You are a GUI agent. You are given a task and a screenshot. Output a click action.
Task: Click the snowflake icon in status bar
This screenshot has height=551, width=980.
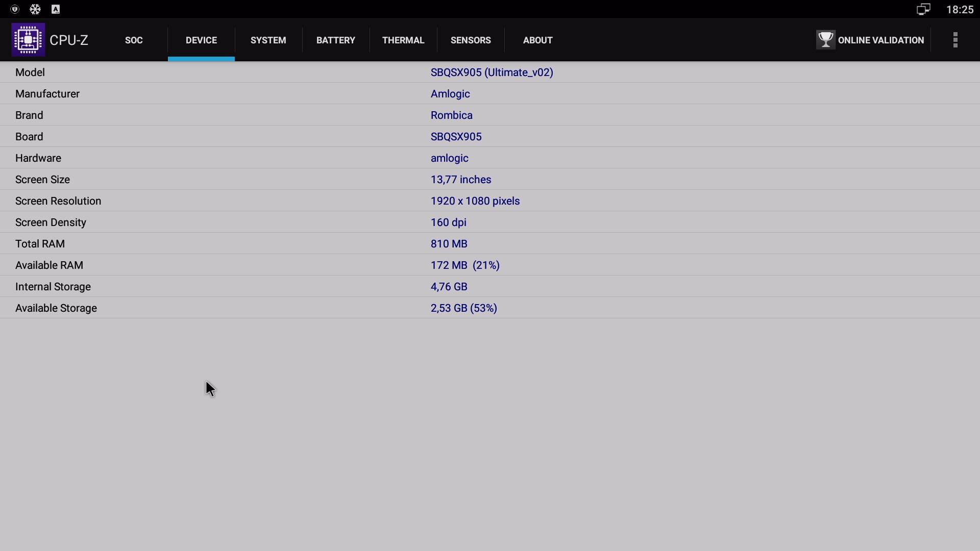[35, 9]
